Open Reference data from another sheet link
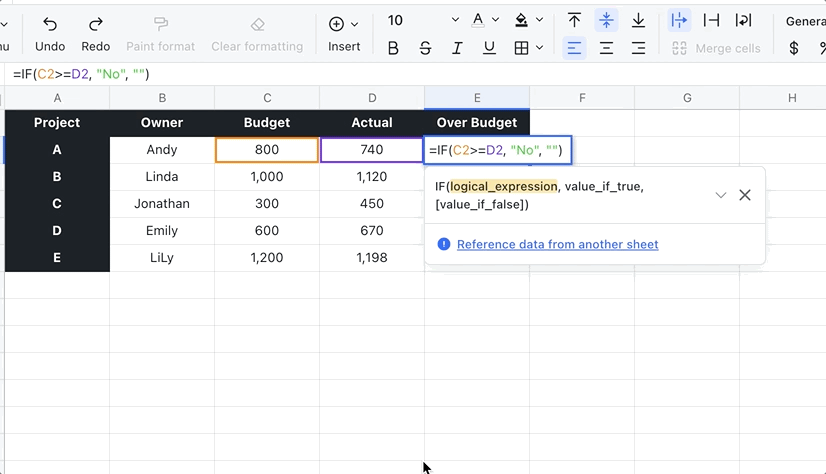The width and height of the screenshot is (826, 474). pyautogui.click(x=557, y=244)
